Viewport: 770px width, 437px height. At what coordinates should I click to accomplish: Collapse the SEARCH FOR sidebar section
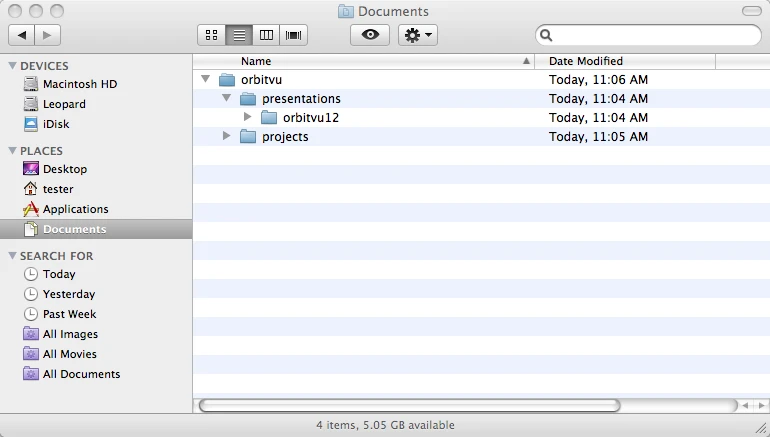tap(13, 255)
